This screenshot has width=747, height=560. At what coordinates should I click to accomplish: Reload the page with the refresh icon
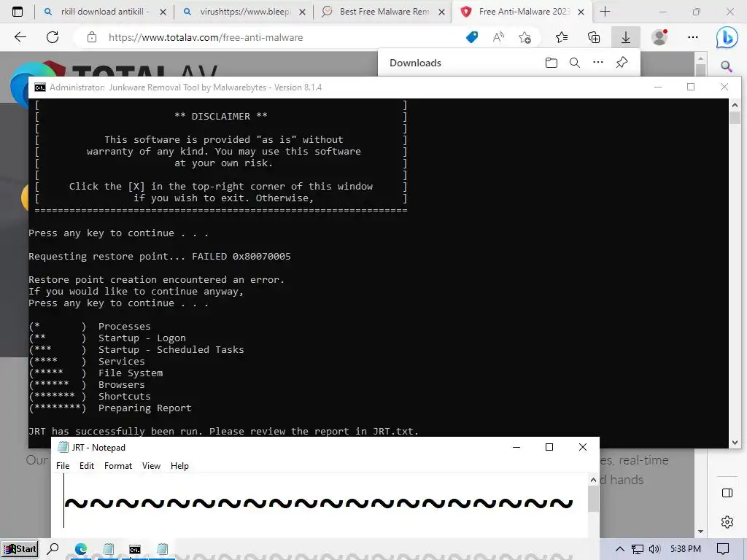[x=53, y=37]
